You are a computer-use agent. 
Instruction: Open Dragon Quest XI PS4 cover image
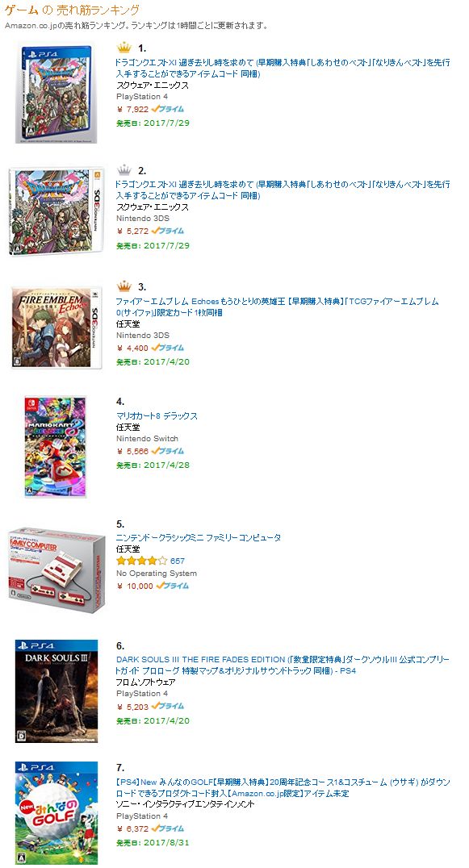[x=56, y=92]
